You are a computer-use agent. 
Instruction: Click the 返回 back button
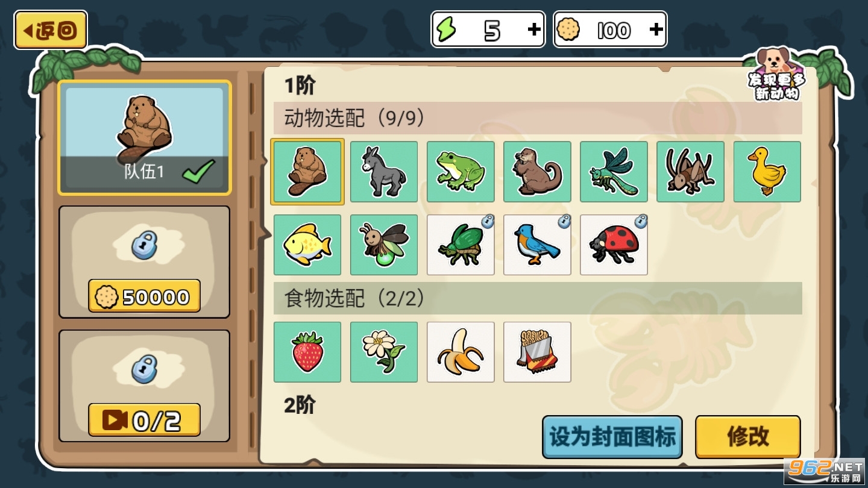click(x=51, y=30)
